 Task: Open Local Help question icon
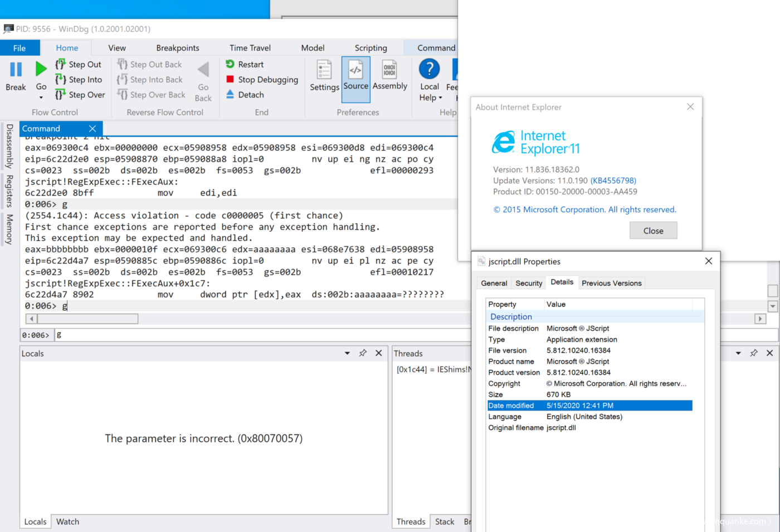[x=430, y=69]
